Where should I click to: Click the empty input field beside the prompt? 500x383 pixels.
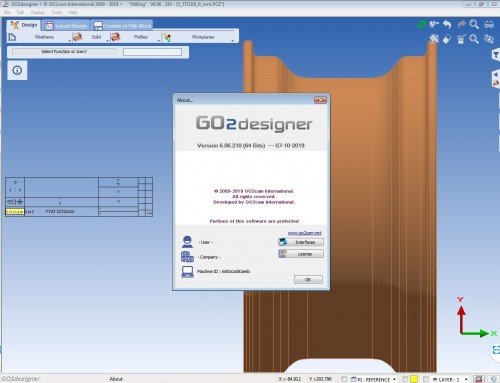tap(152, 52)
